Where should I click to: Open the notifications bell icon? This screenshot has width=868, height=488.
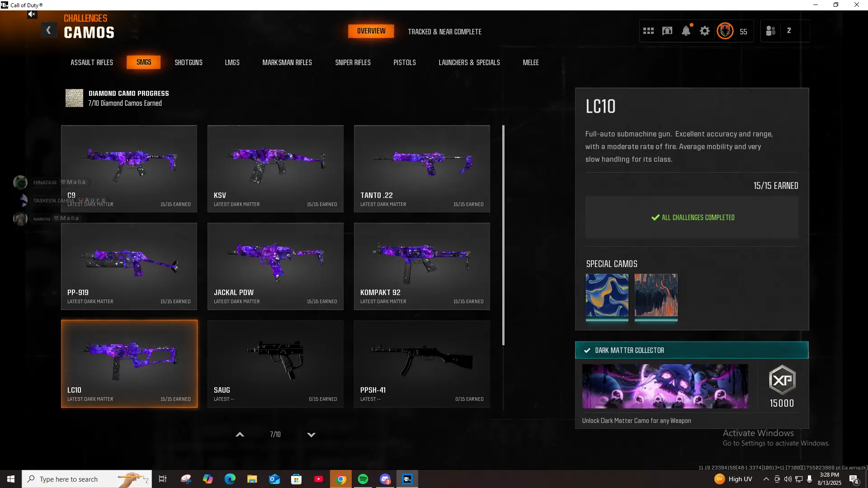[686, 31]
